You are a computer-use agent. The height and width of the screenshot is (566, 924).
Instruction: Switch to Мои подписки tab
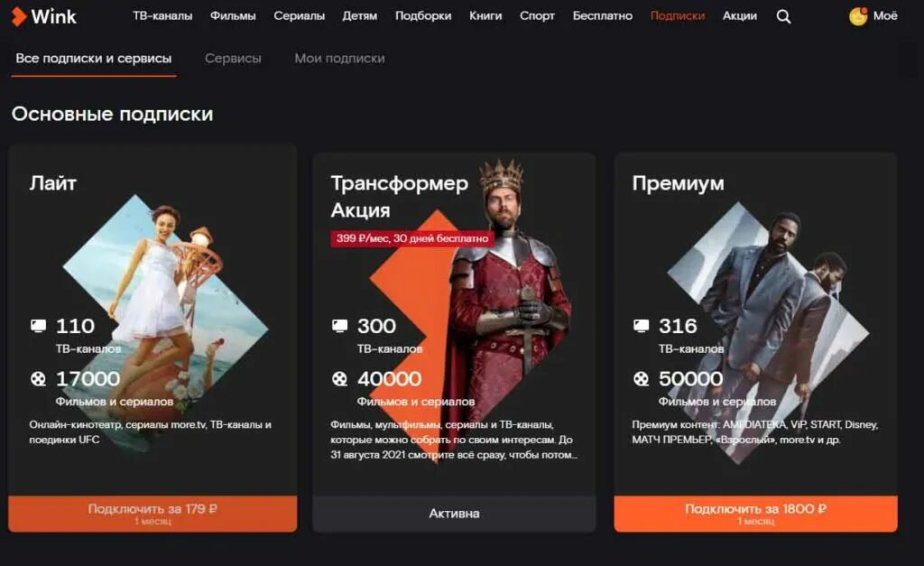(x=339, y=59)
